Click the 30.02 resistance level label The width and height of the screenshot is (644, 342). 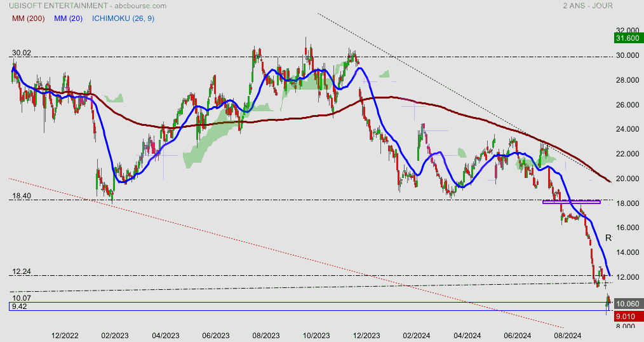coord(22,53)
